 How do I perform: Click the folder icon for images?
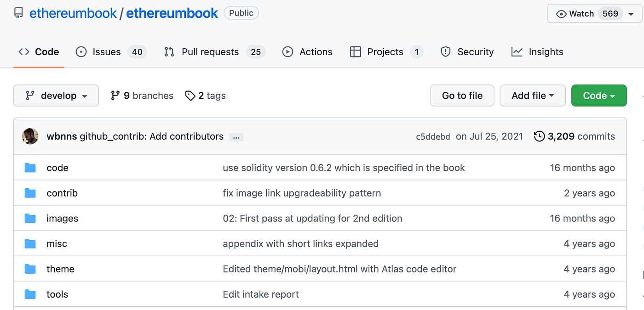[x=30, y=218]
